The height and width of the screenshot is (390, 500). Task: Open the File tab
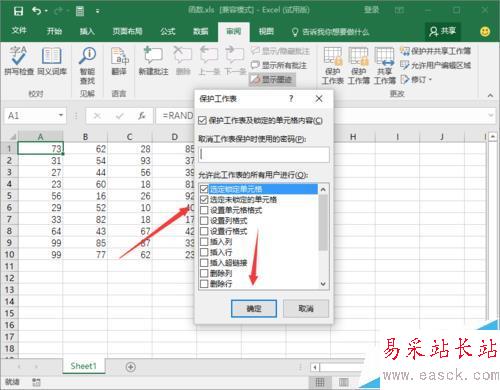point(19,31)
